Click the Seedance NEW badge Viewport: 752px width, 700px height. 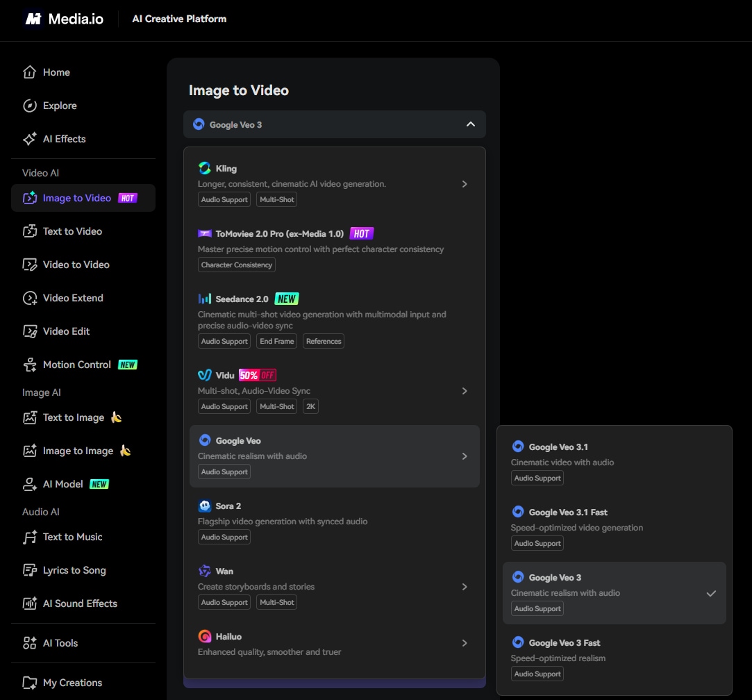click(287, 299)
